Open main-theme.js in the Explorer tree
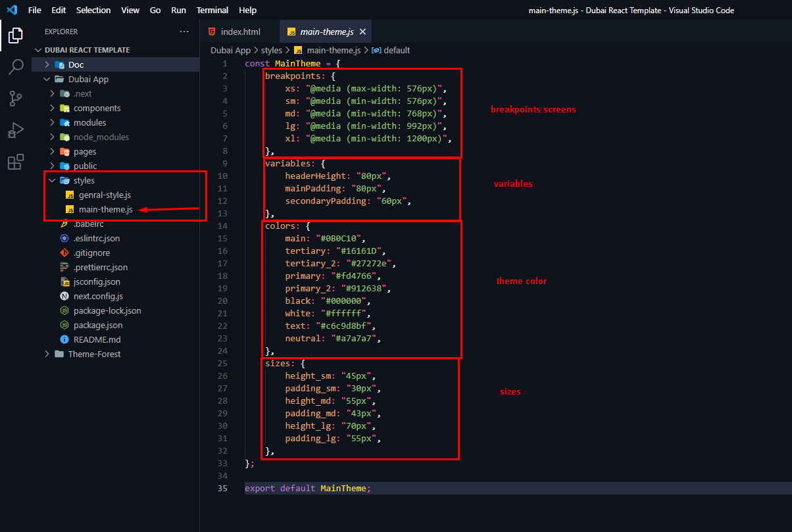The image size is (792, 532). [x=106, y=209]
